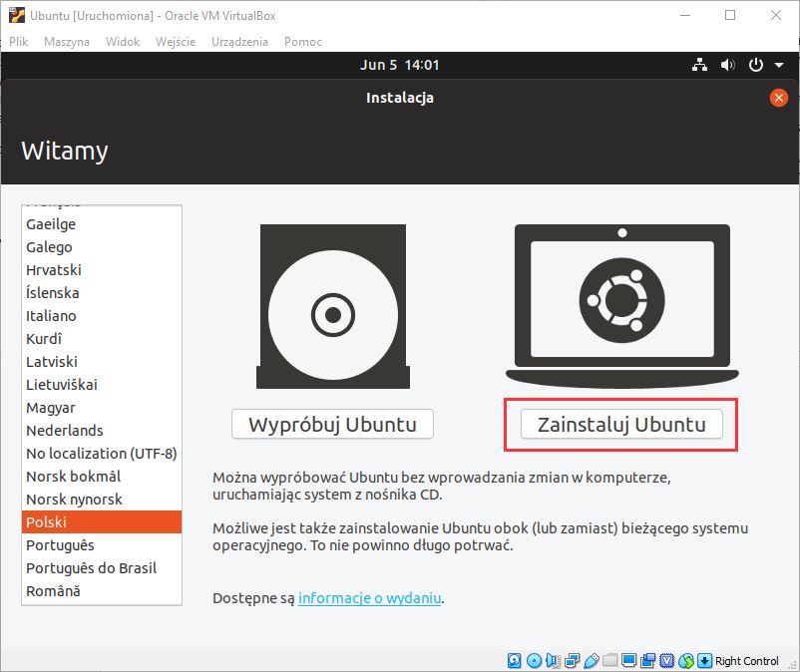Click the display indicator in status bar
800x672 pixels.
tap(628, 661)
